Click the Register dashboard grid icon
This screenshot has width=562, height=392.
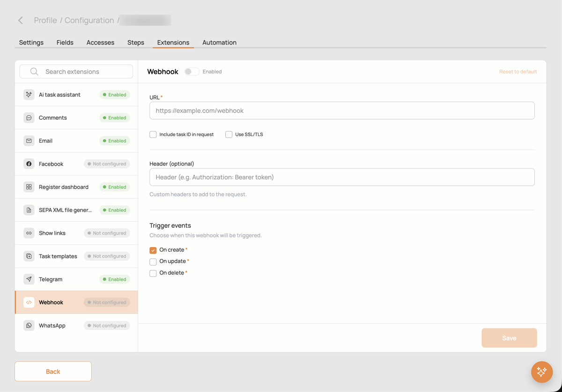pyautogui.click(x=29, y=187)
